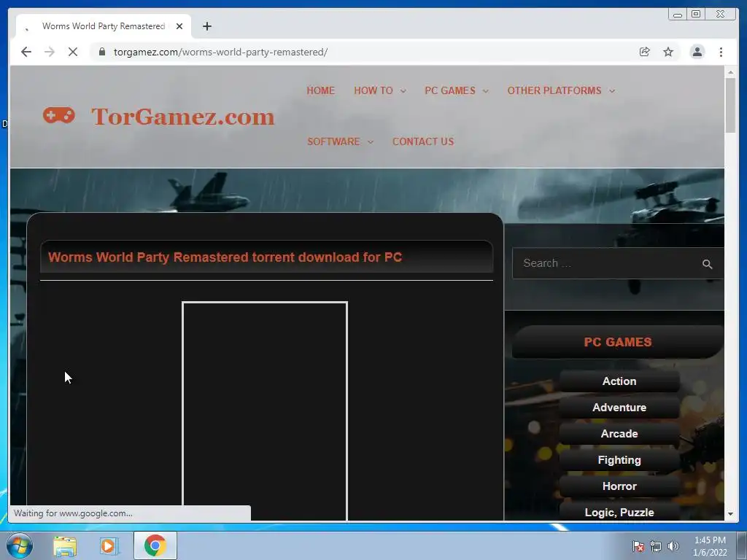Viewport: 747px width, 560px height.
Task: Select the Worms World Party Remastered tab
Action: [104, 26]
